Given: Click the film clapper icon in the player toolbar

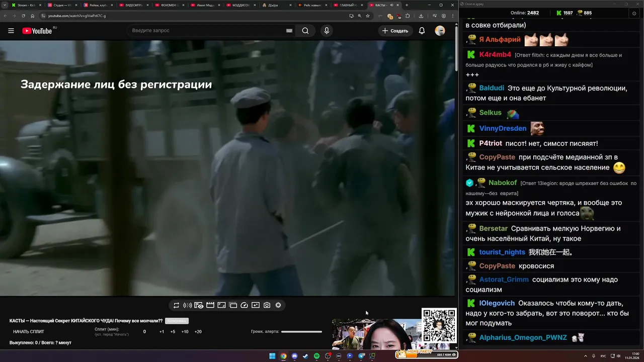Looking at the screenshot, I should pyautogui.click(x=210, y=305).
